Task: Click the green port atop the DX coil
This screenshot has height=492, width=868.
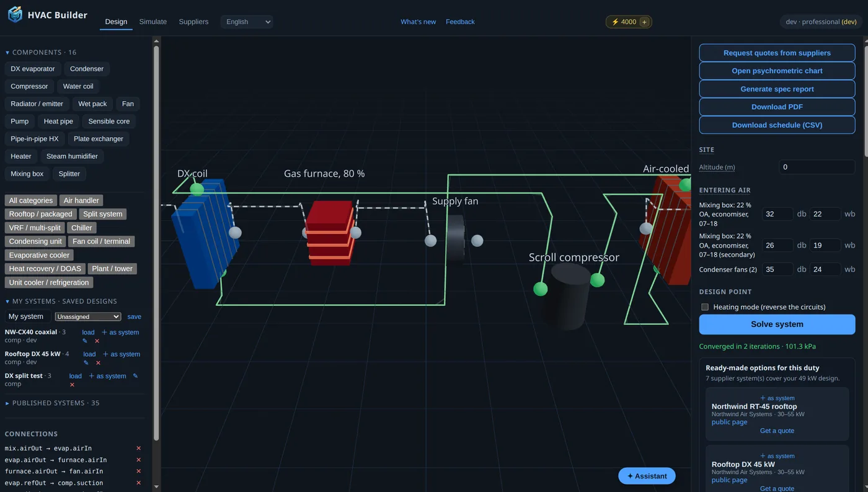Action: coord(197,189)
